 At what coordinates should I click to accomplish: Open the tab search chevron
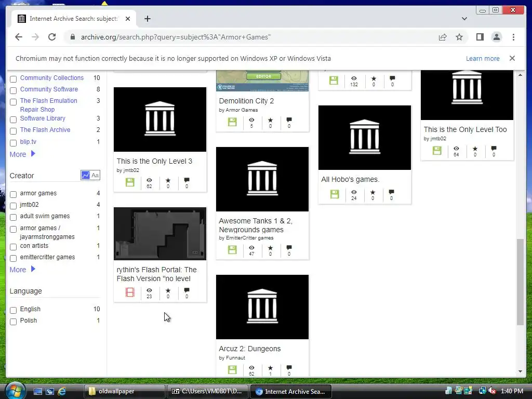coord(464,19)
